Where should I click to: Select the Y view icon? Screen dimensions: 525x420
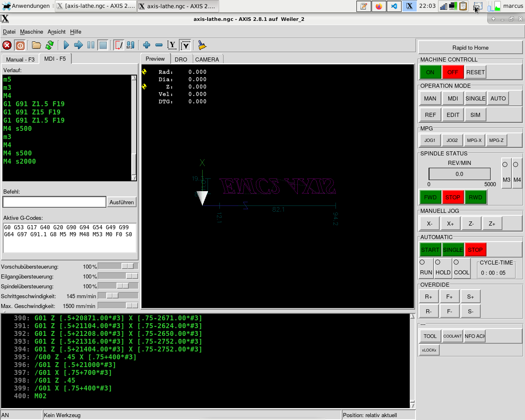click(x=172, y=45)
